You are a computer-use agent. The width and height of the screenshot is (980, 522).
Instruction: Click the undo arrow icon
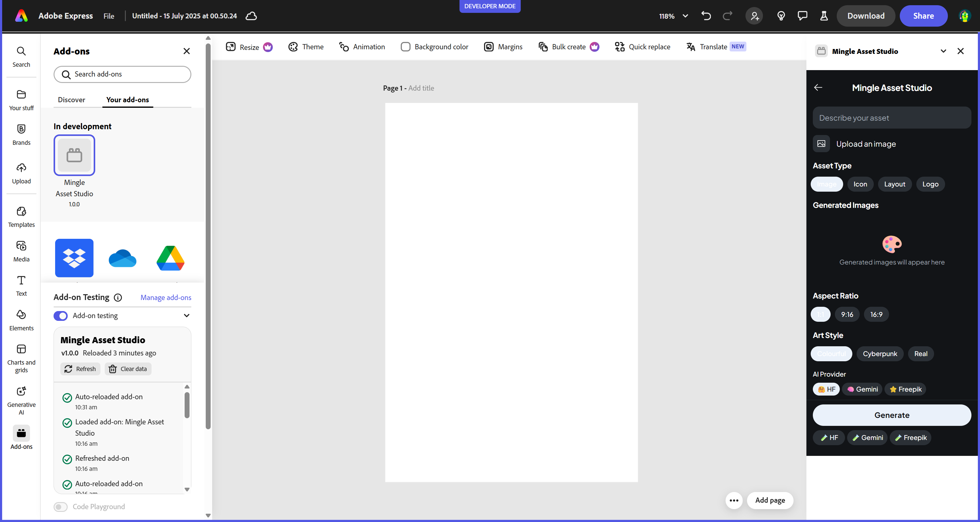[x=706, y=16]
